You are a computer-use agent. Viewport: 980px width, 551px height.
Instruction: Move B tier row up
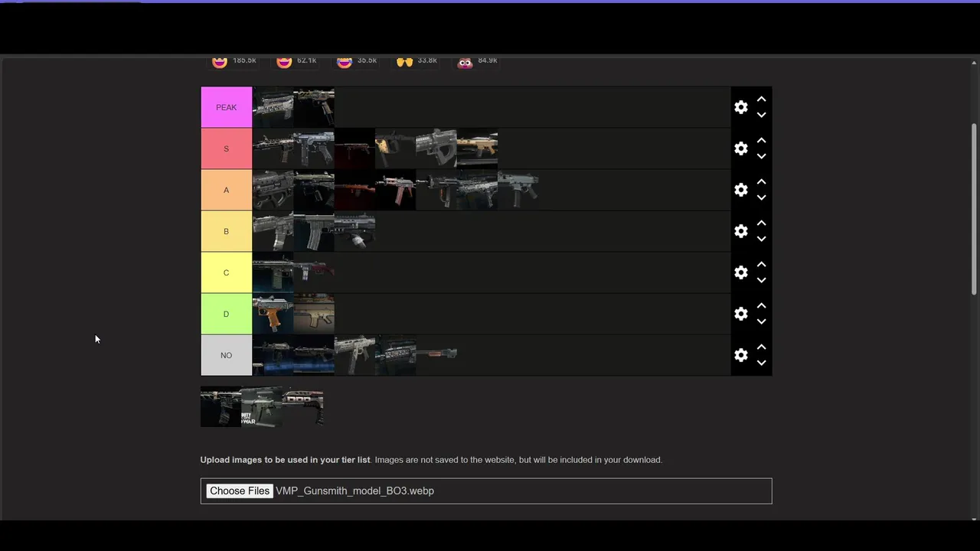761,223
